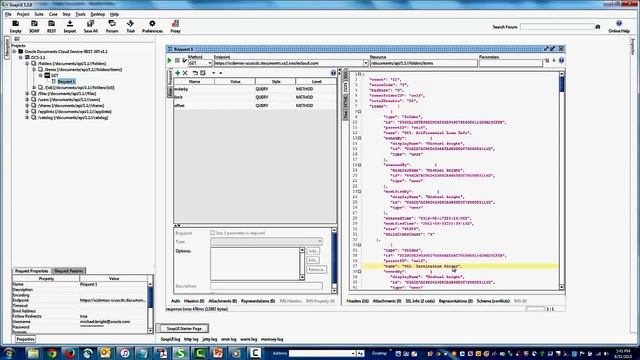Expand the /shares resource node
This screenshot has height=360, width=640.
tap(27, 105)
